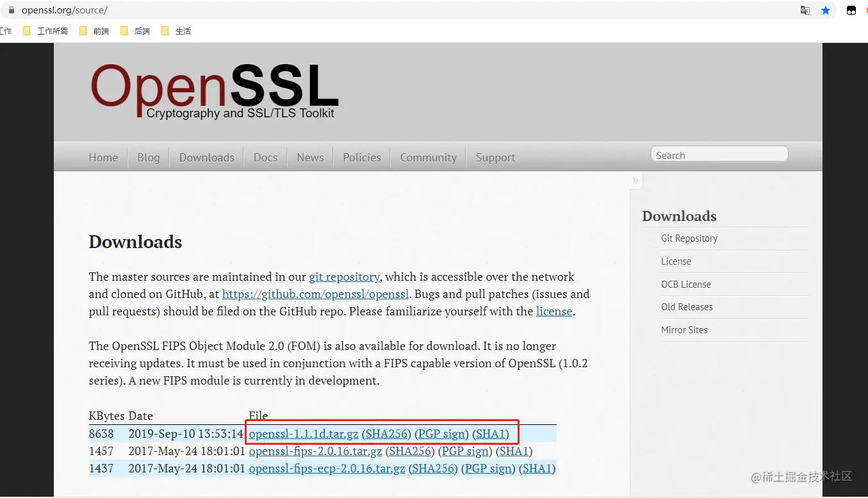Open the Mirror Sites sidebar link

pyautogui.click(x=684, y=329)
